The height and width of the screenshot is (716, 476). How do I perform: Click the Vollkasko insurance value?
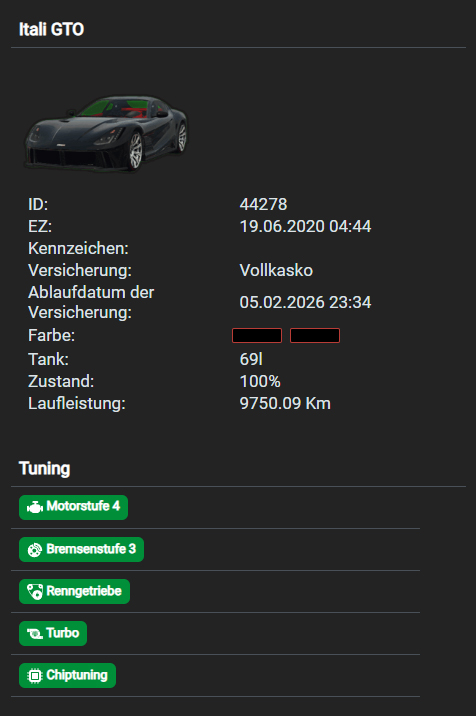pos(276,270)
